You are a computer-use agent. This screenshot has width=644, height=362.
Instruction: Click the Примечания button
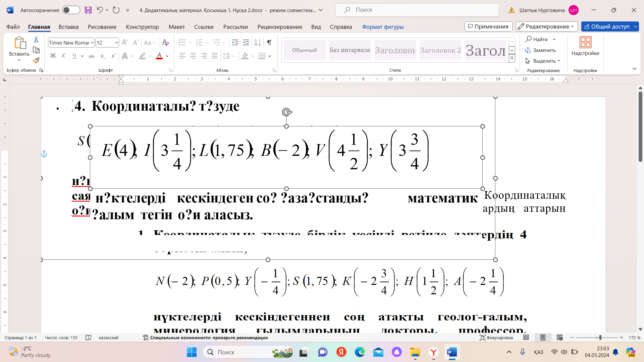pyautogui.click(x=488, y=26)
